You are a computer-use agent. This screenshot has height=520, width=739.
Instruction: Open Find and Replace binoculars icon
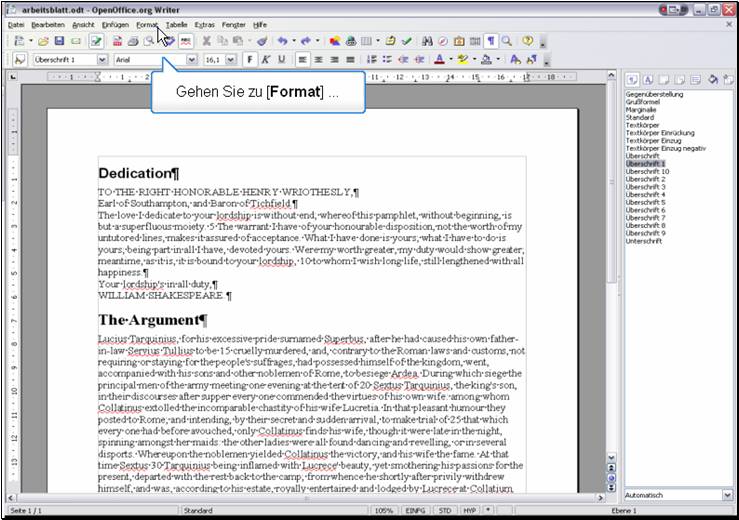[x=427, y=41]
